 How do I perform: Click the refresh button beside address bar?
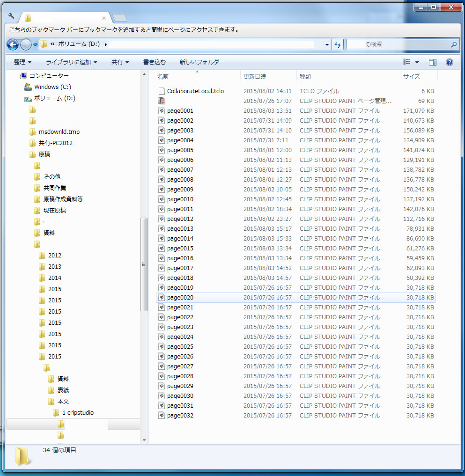[338, 44]
